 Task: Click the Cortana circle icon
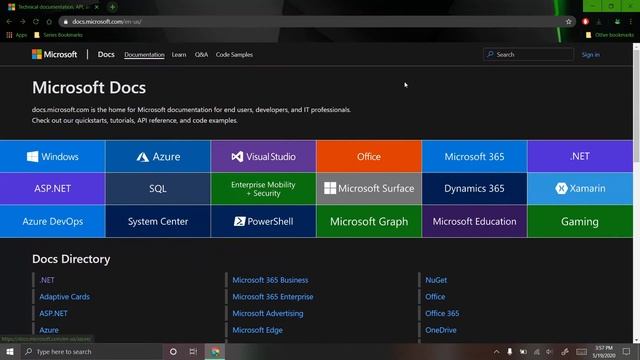(x=173, y=351)
